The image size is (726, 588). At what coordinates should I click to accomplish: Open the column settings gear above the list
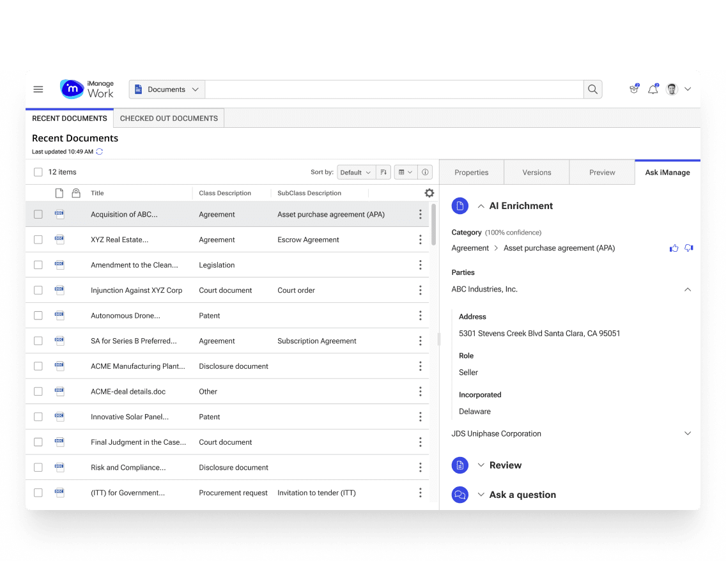pyautogui.click(x=429, y=192)
